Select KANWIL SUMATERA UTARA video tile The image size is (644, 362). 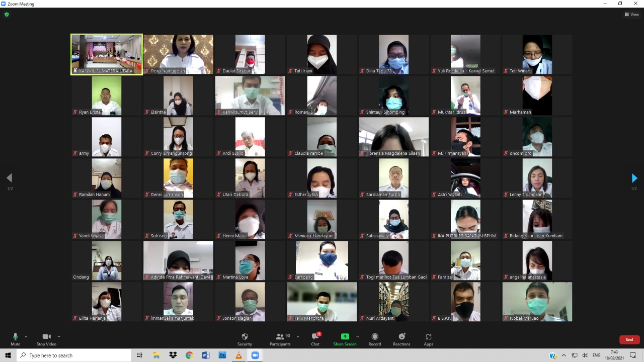coord(107,54)
